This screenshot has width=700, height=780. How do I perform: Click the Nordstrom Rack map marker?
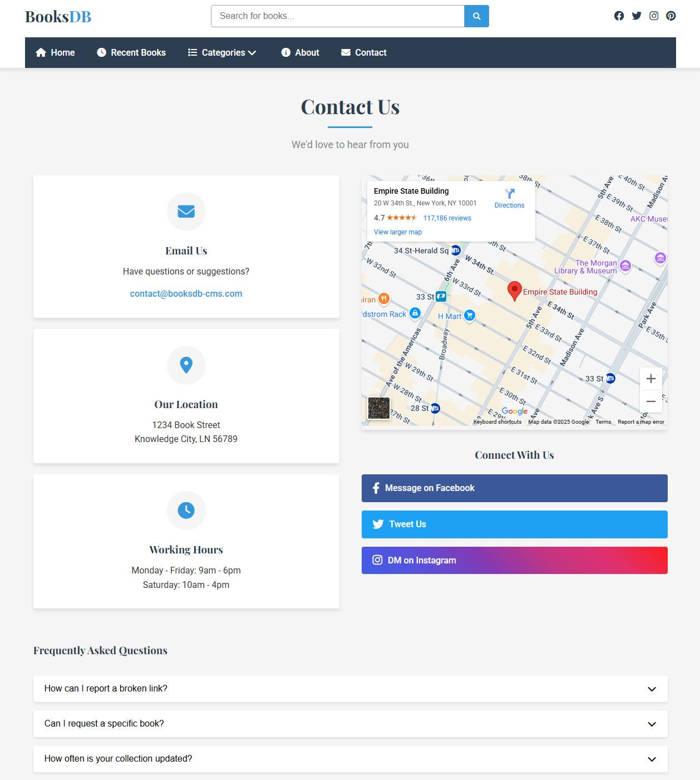click(x=415, y=313)
